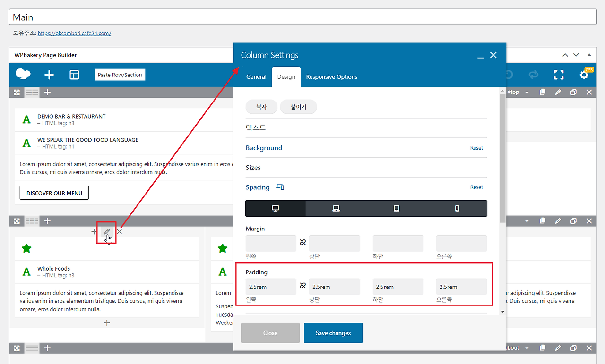The image size is (605, 364).
Task: Focus the Padding 하단 input field
Action: (398, 287)
